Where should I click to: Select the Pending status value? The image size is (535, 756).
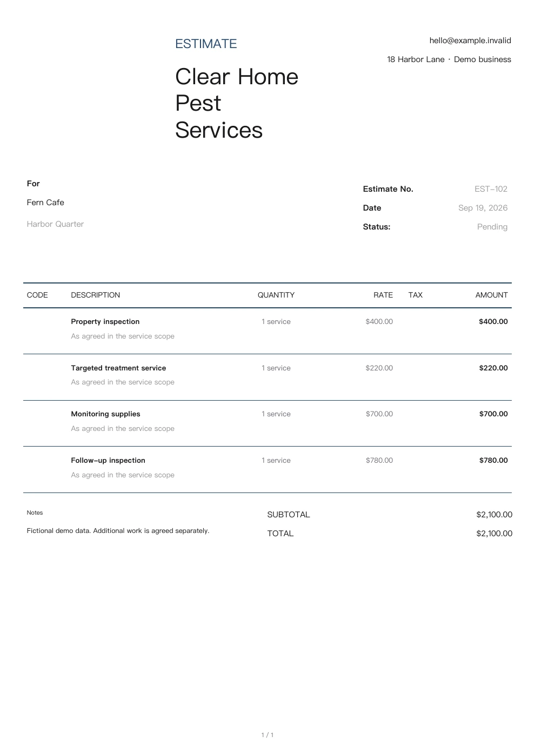492,227
